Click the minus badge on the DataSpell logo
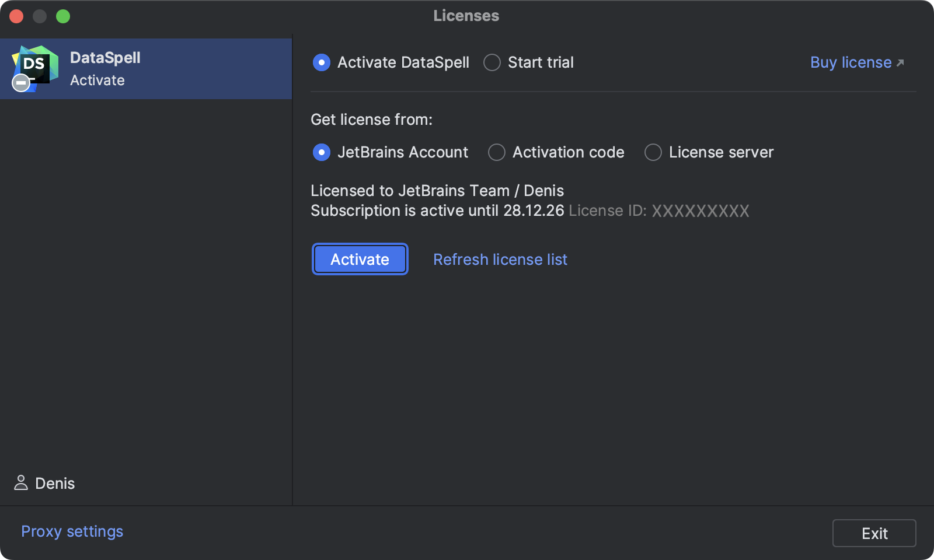The height and width of the screenshot is (560, 934). (21, 83)
